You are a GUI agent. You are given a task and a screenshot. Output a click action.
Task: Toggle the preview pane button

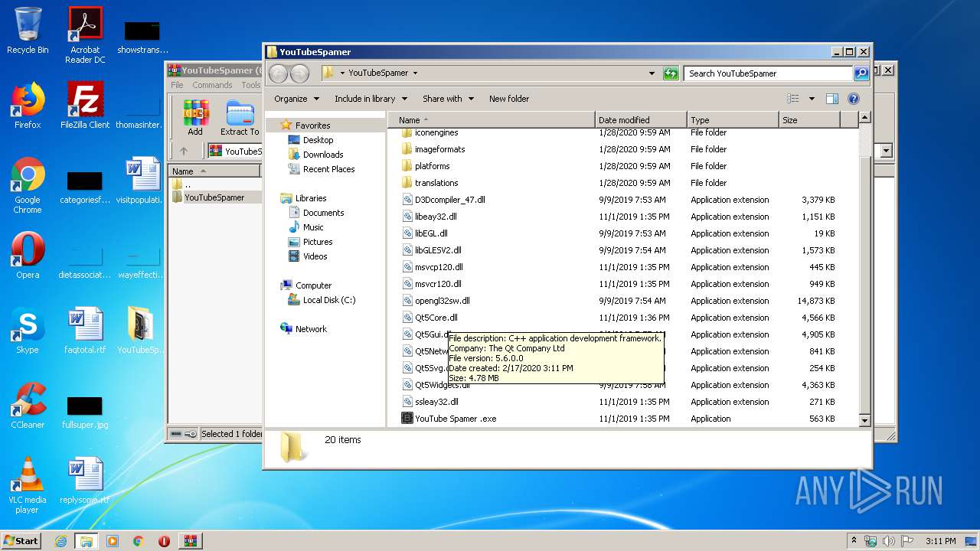click(x=832, y=99)
